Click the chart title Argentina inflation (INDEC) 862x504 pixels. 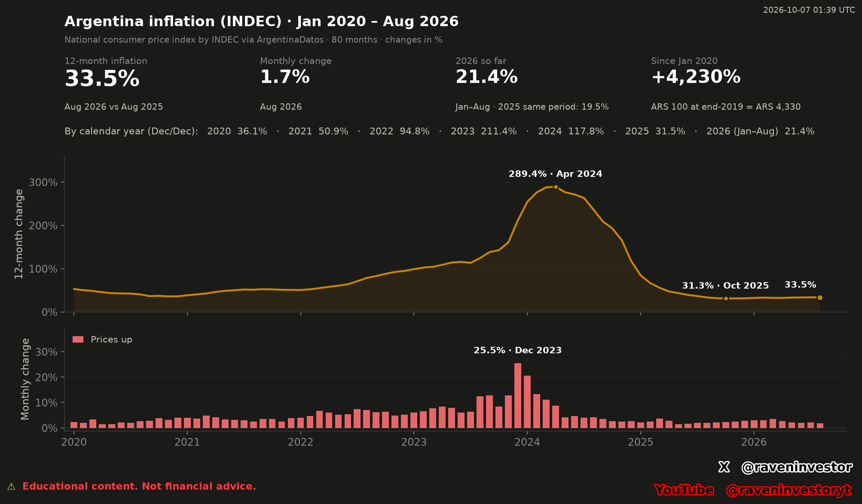174,22
